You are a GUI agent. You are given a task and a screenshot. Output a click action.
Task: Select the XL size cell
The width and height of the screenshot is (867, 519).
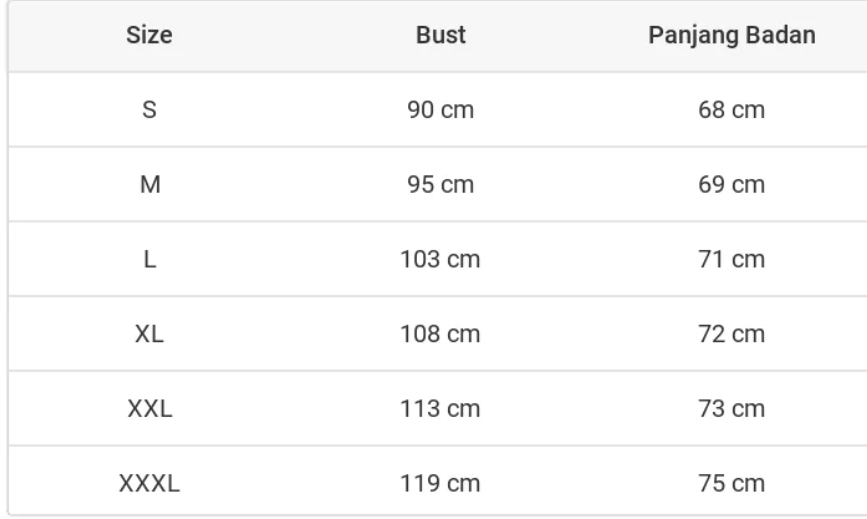coord(150,334)
